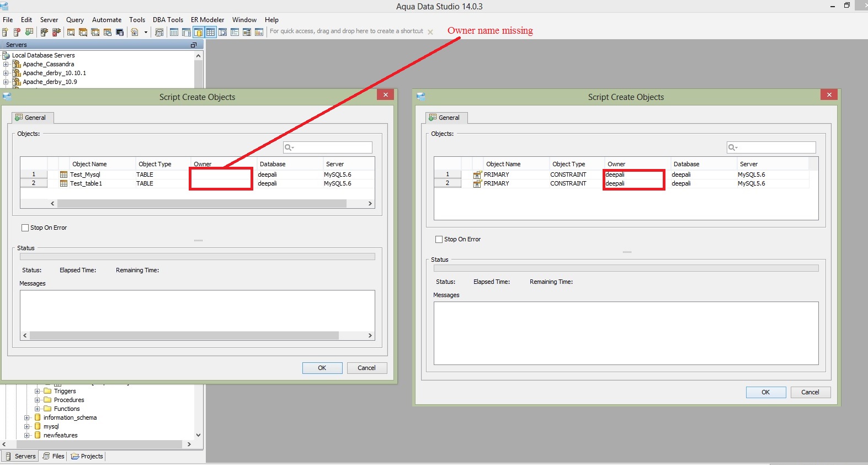
Task: Click the fifth dark query window toolbar icon
Action: pyautogui.click(x=120, y=32)
